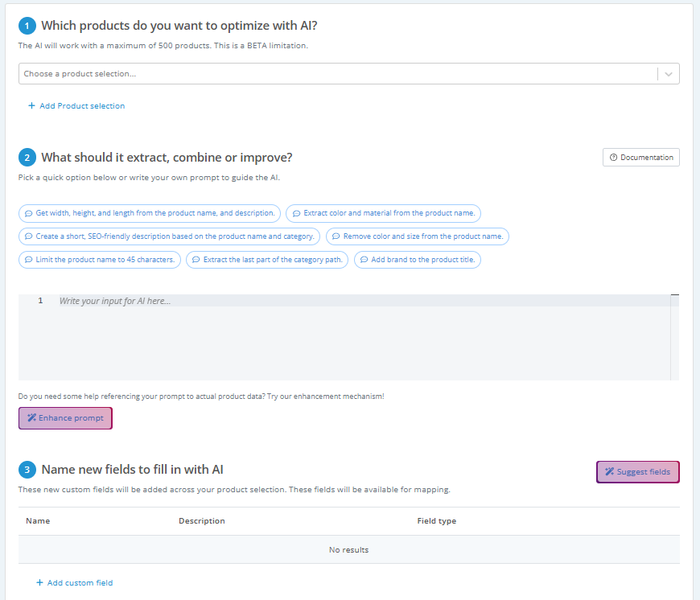Image resolution: width=700 pixels, height=600 pixels.
Task: Click the plus icon beside Add Product selection
Action: pyautogui.click(x=31, y=105)
